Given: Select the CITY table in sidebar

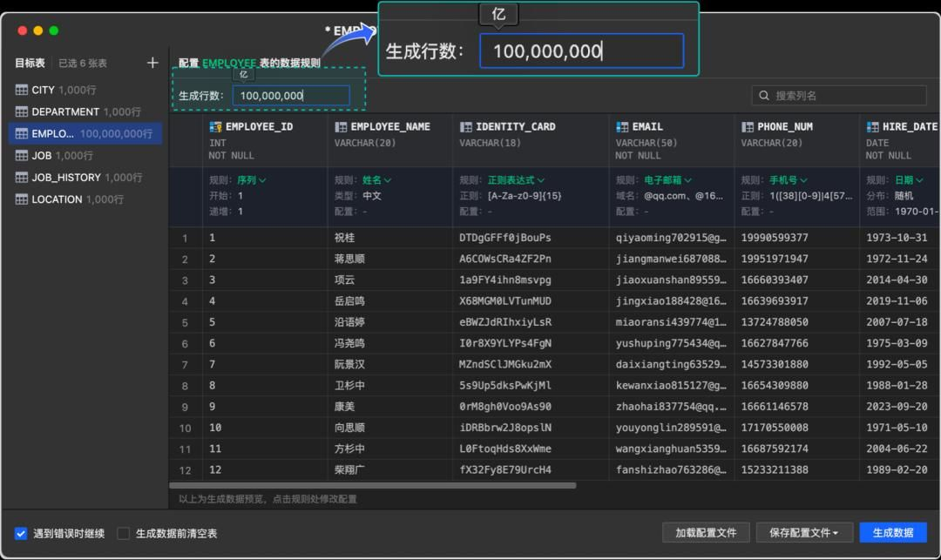Looking at the screenshot, I should (85, 90).
